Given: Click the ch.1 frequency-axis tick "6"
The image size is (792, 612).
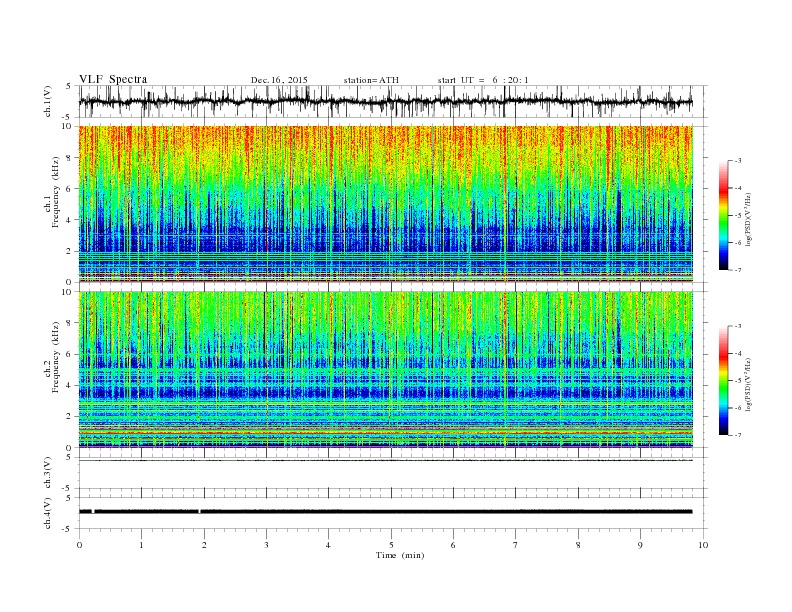Looking at the screenshot, I should pos(70,189).
